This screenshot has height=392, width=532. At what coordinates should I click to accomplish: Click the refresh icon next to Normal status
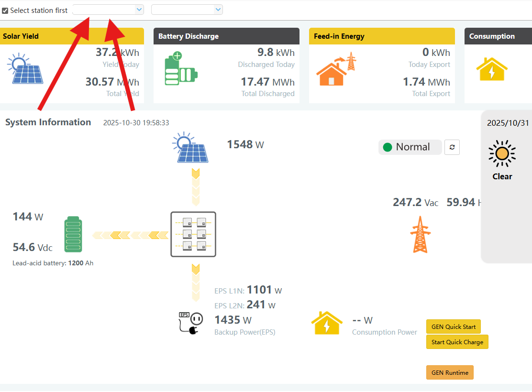pyautogui.click(x=452, y=147)
